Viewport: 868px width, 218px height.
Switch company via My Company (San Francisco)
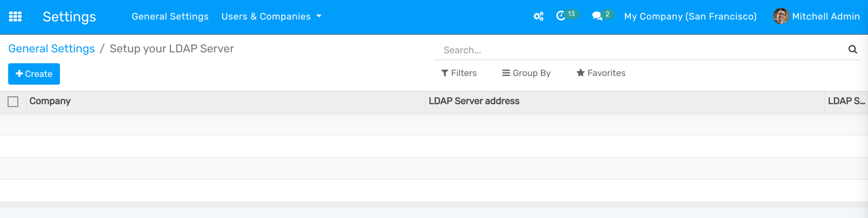click(x=690, y=17)
